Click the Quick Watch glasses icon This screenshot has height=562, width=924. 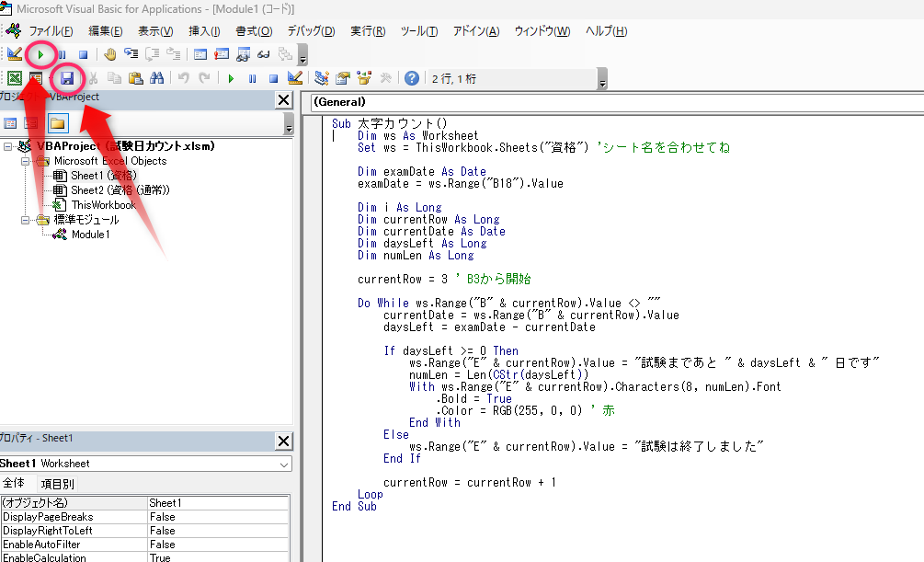[x=264, y=55]
